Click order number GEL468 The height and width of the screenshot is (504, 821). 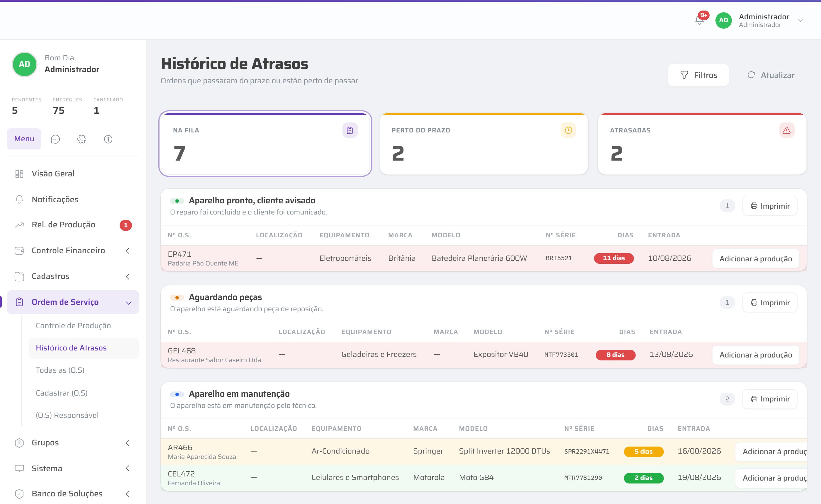point(182,351)
